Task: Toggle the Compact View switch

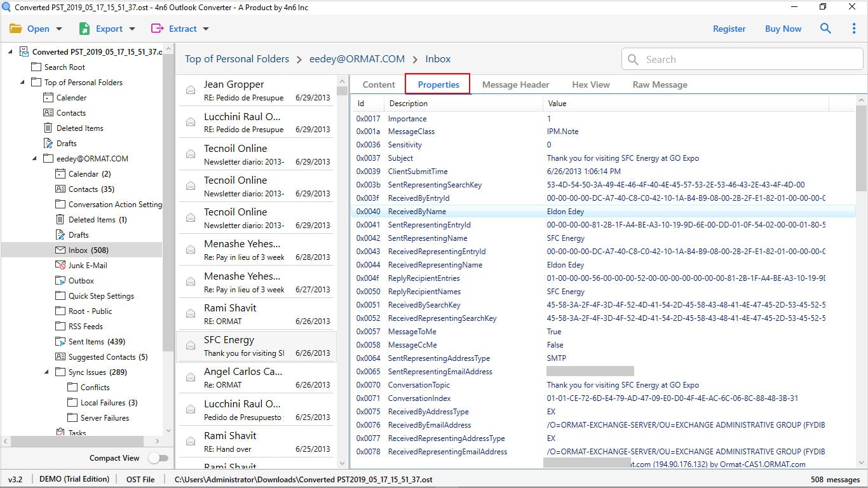Action: coord(158,458)
